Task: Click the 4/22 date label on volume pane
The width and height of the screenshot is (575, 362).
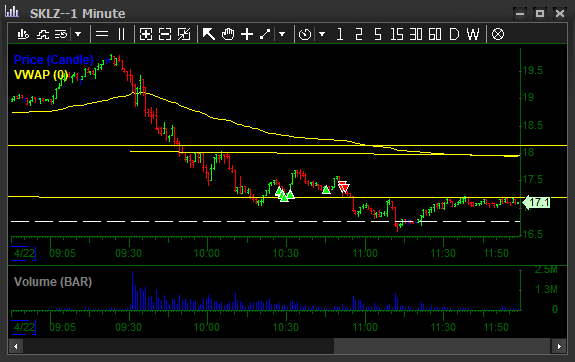Action: point(24,327)
